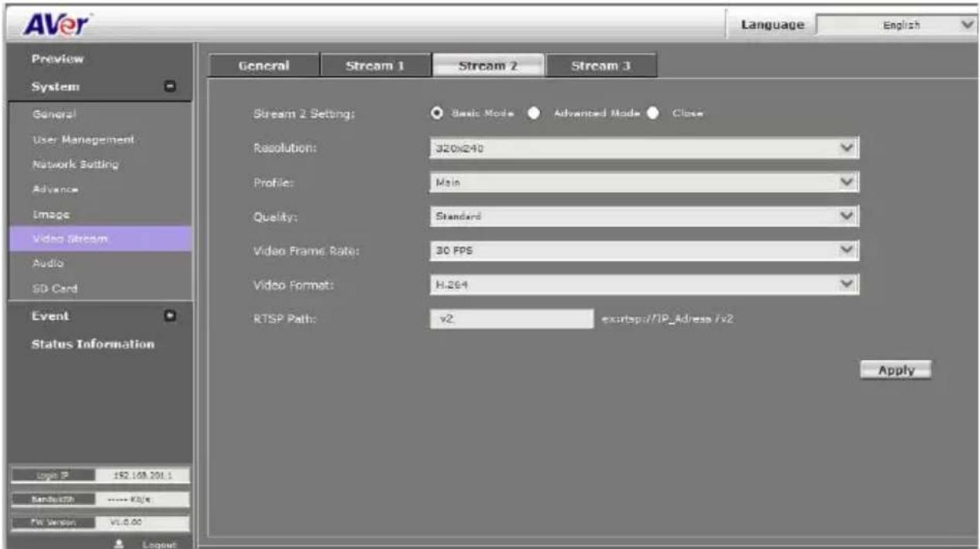Viewport: 980px width, 549px height.
Task: Click the Apply button
Action: point(896,370)
